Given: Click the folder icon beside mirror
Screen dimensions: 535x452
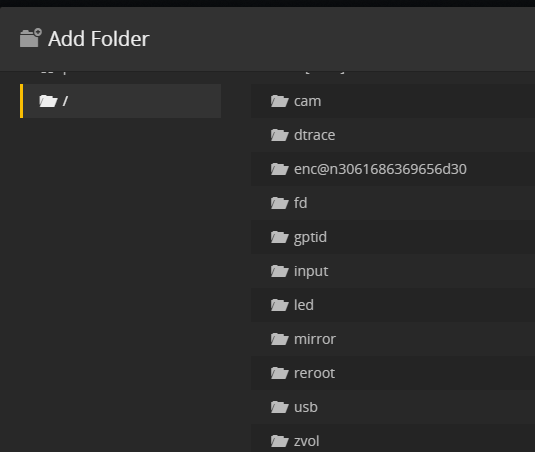Looking at the screenshot, I should point(280,339).
